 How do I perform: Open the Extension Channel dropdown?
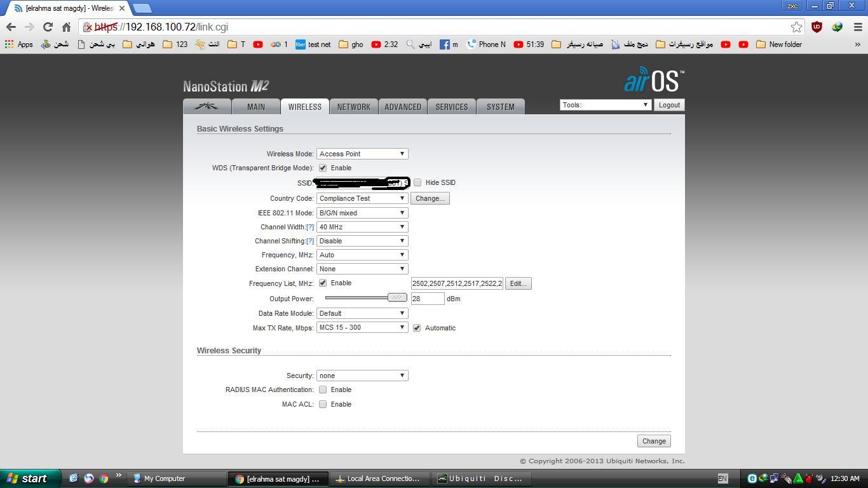coord(362,269)
